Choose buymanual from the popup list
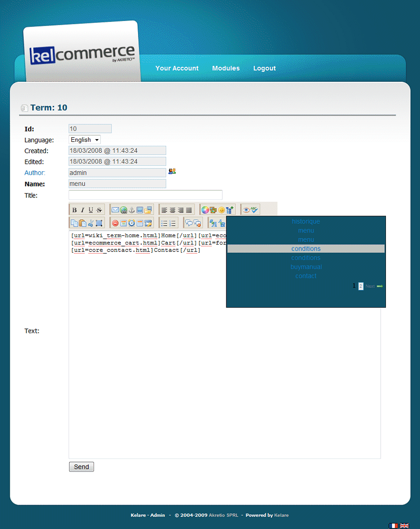 coord(306,267)
